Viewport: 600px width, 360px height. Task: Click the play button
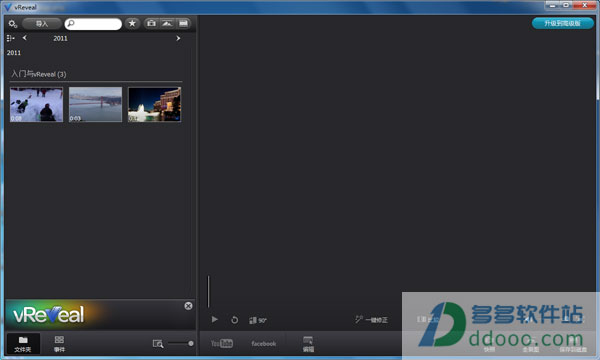point(215,319)
